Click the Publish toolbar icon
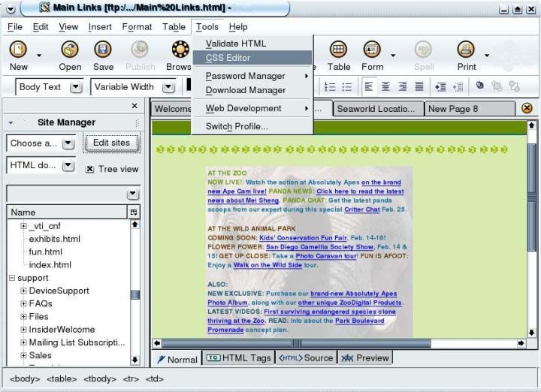Screen dimensions: 541x392 coord(140,50)
